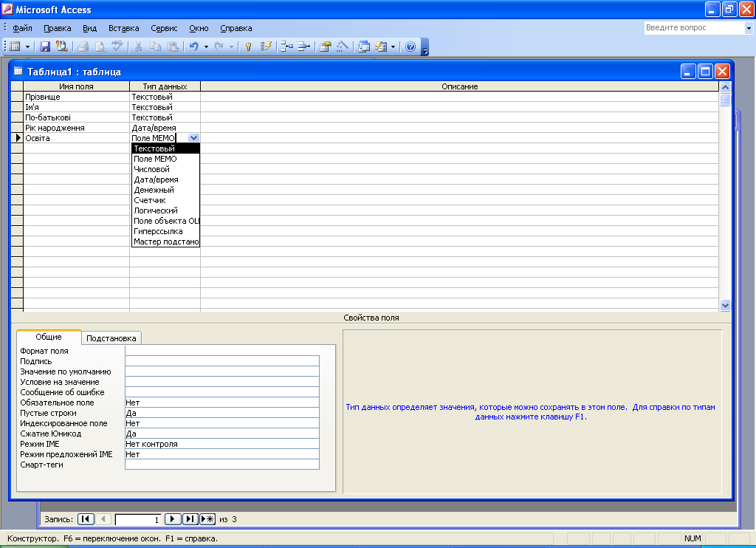Open the View mode dropdown arrow

(x=27, y=47)
